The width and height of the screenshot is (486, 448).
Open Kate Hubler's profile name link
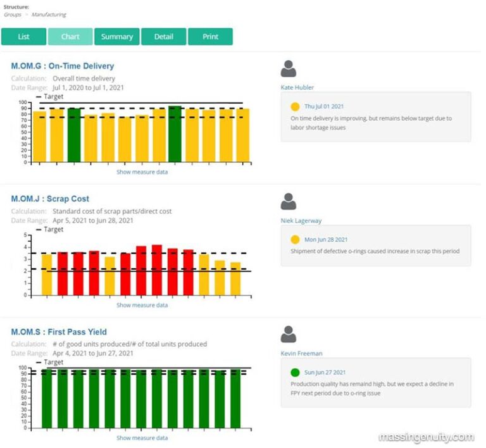297,87
